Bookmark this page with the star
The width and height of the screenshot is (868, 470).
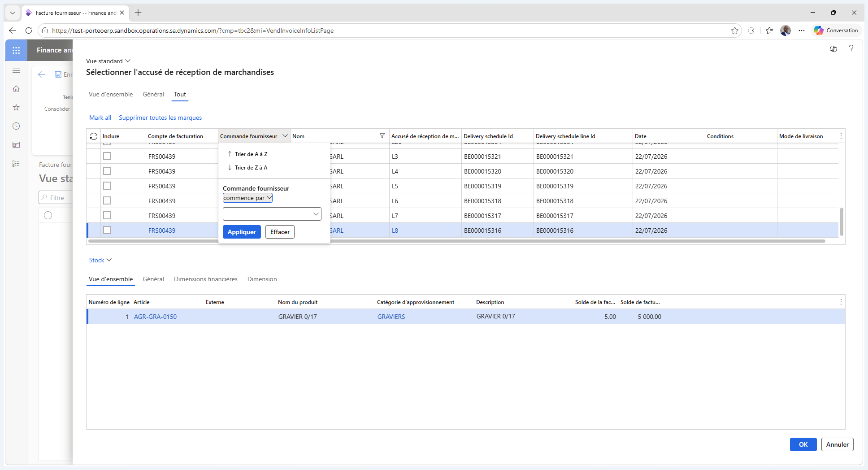[x=735, y=30]
